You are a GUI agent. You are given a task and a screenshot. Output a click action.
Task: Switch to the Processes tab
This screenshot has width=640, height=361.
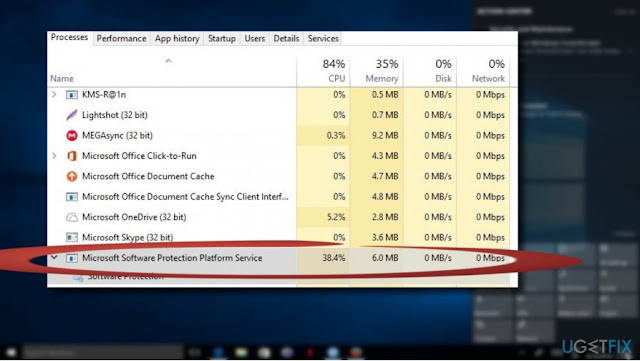[69, 38]
